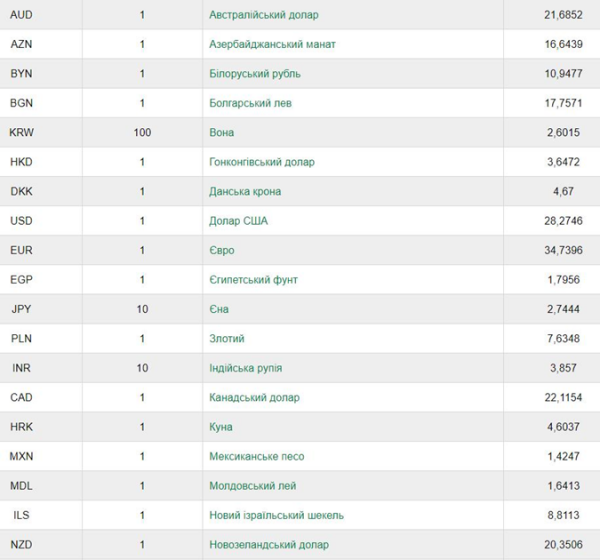Select the USD rate value 28,2746

(563, 221)
